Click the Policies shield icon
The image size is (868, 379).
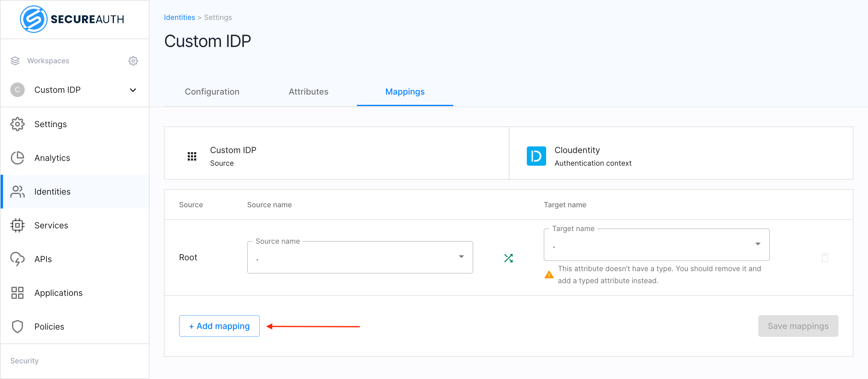(x=17, y=327)
